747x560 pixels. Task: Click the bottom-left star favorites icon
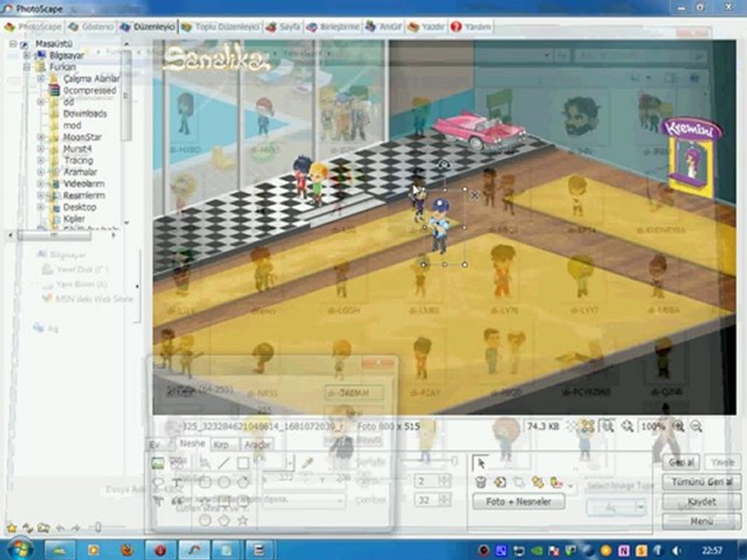click(12, 527)
